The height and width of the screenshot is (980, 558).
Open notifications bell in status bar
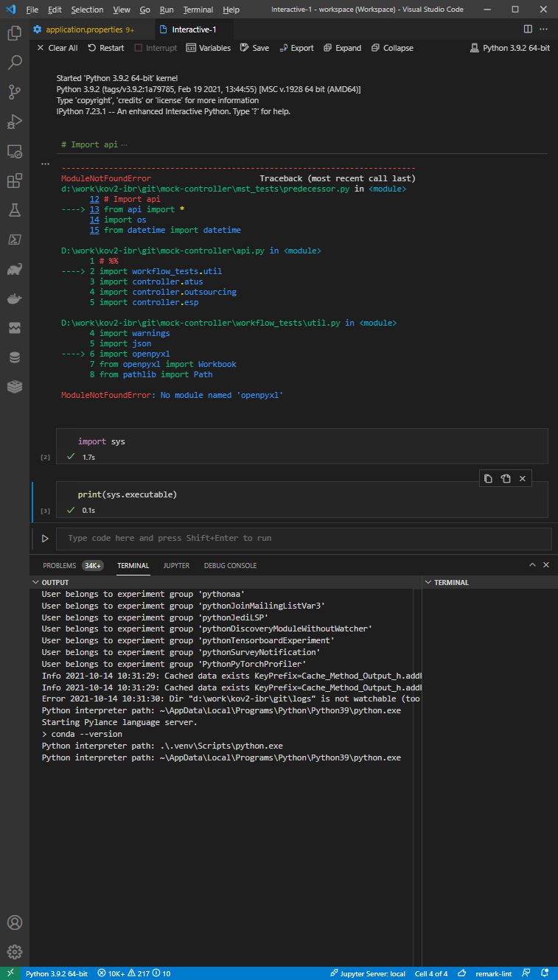[546, 973]
